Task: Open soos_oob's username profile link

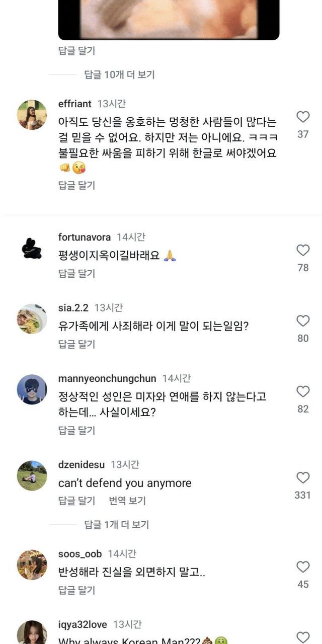Action: 80,554
